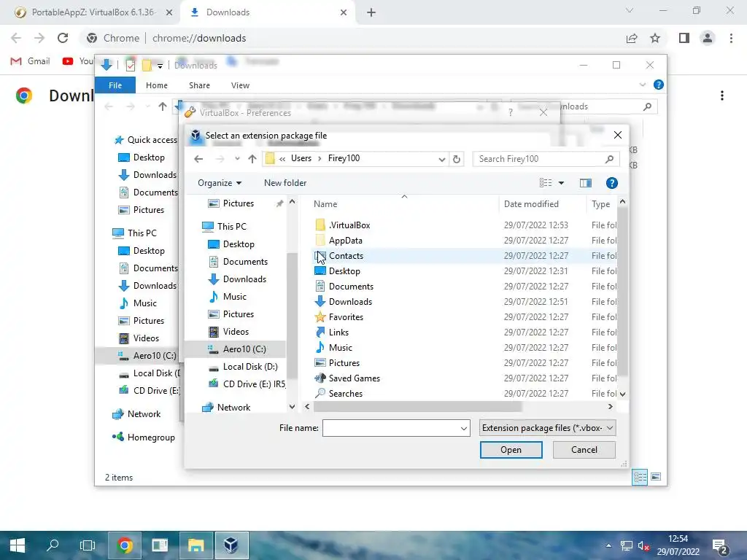Image resolution: width=747 pixels, height=560 pixels.
Task: Open a new Chrome tab
Action: (x=371, y=12)
